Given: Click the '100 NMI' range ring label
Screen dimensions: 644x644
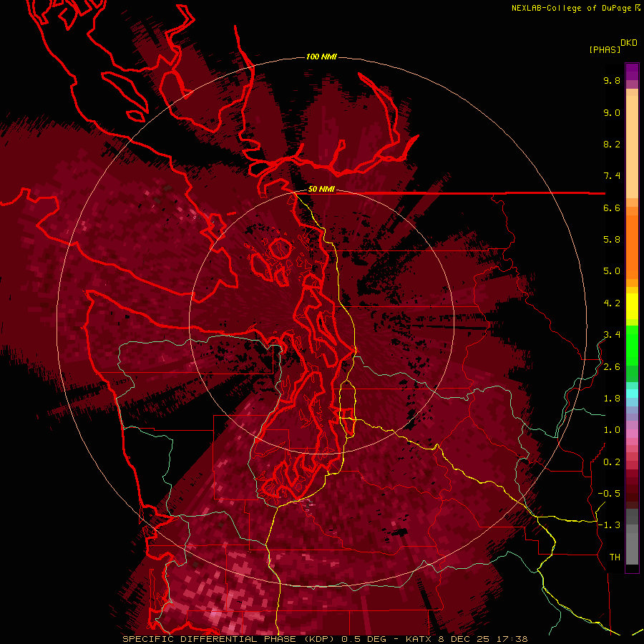Looking at the screenshot, I should pyautogui.click(x=321, y=57).
